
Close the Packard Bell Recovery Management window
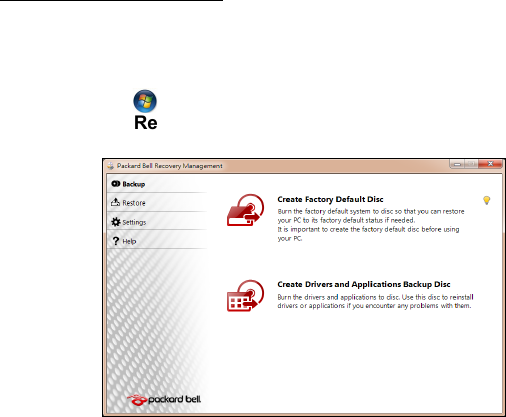click(490, 164)
